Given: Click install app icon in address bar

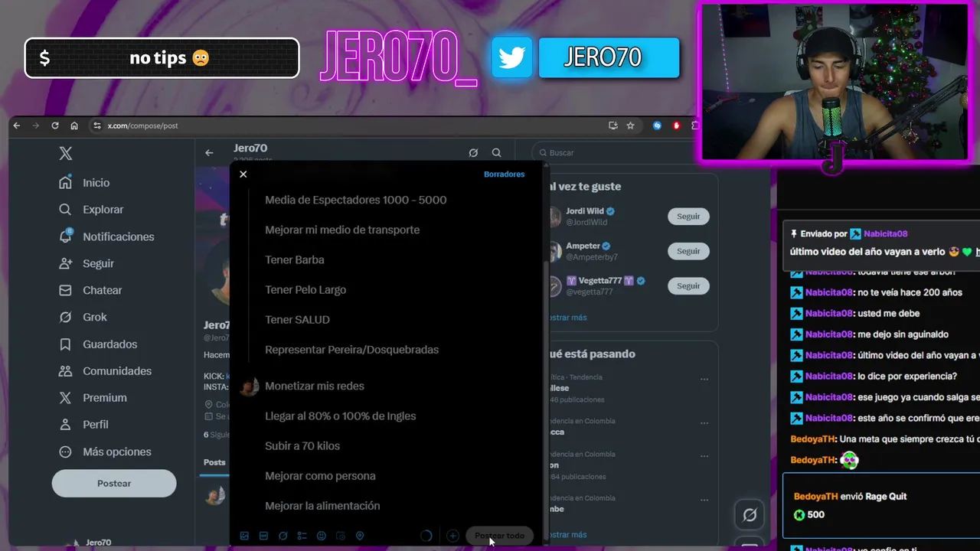Looking at the screenshot, I should coord(613,126).
